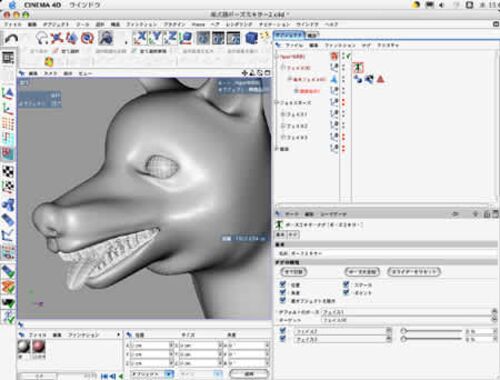Toggle the Y-axis lock icon
The height and width of the screenshot is (380, 500).
tap(155, 38)
